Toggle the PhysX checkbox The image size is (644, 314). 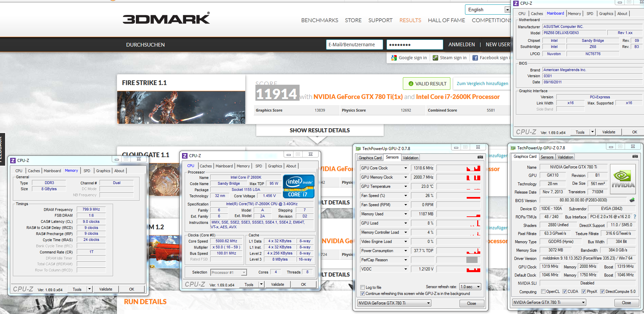point(584,292)
